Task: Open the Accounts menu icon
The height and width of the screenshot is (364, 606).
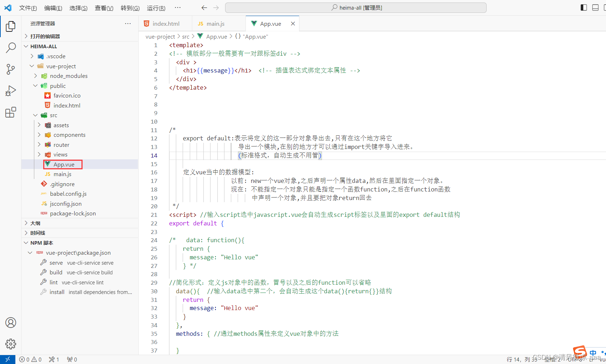Action: (11, 323)
